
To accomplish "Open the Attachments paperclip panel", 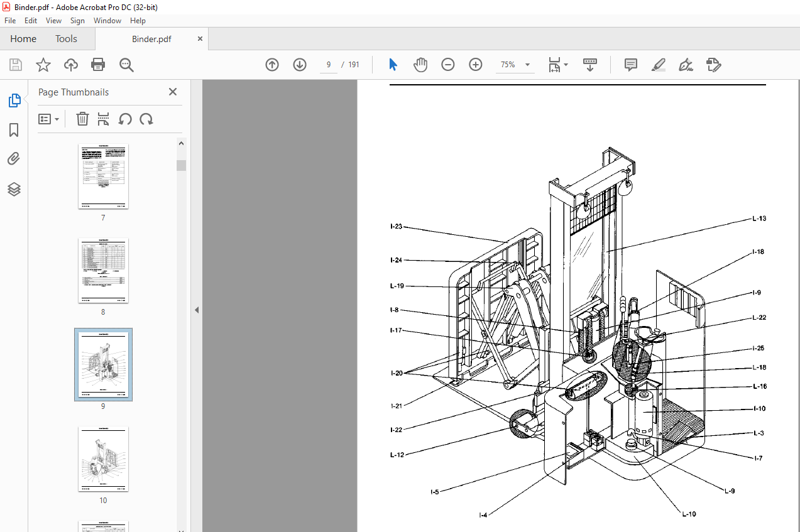I will click(x=14, y=159).
